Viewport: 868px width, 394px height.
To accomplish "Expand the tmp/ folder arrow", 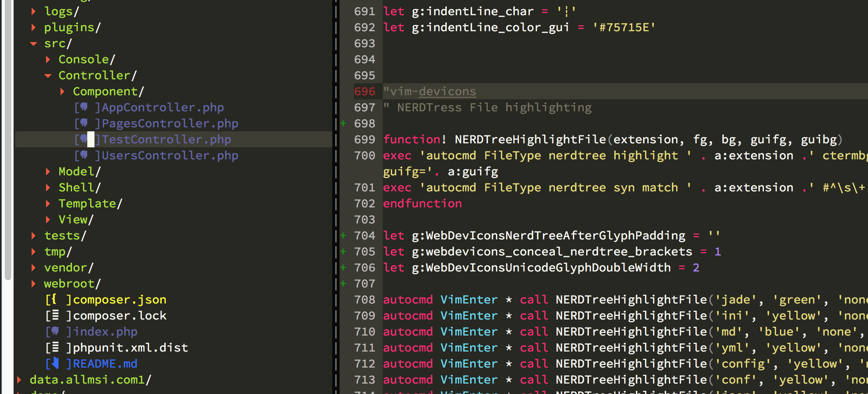I will pos(34,251).
